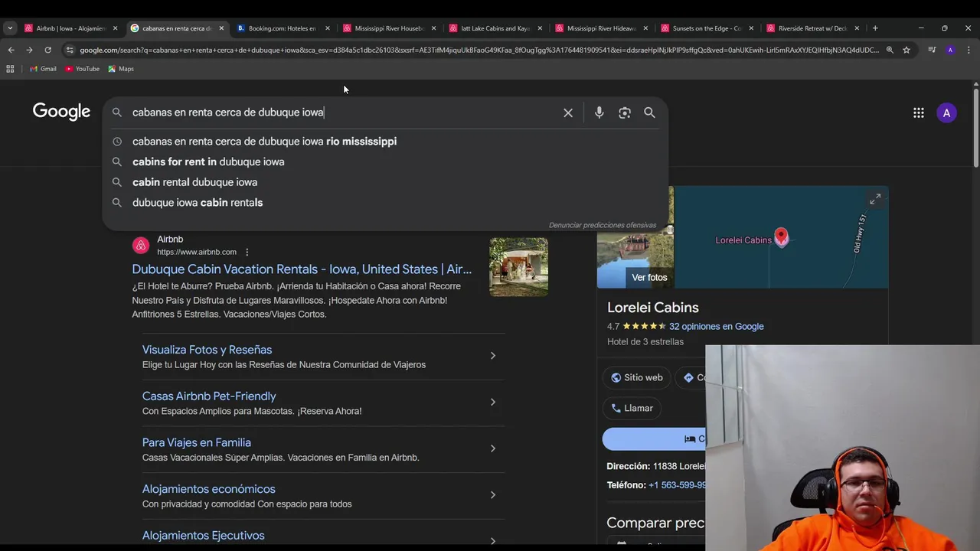Viewport: 980px width, 551px height.
Task: Open Para Viajes en Familia link
Action: click(x=196, y=442)
